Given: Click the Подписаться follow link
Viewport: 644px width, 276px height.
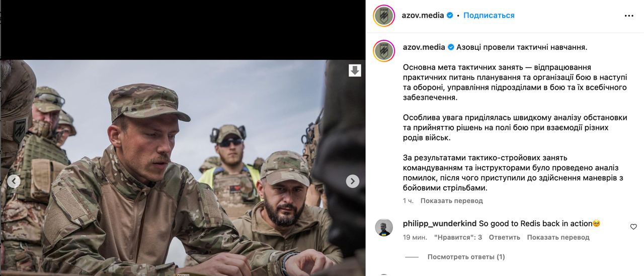Looking at the screenshot, I should coord(489,15).
